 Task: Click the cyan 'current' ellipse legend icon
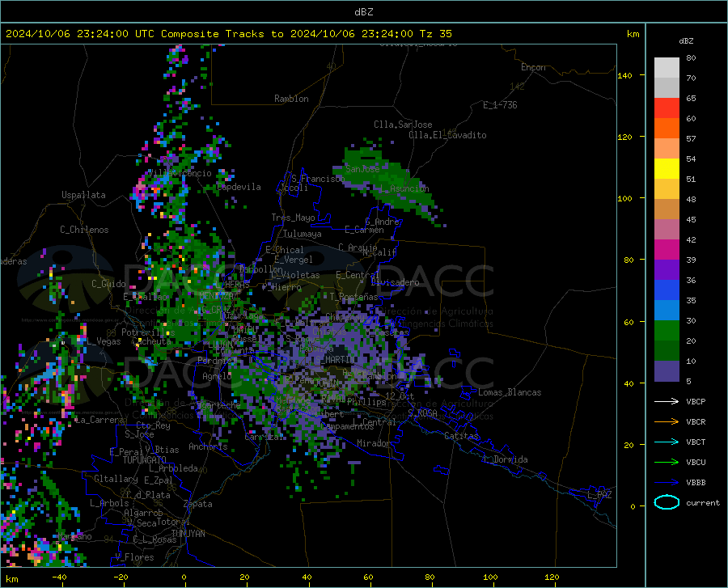click(667, 502)
